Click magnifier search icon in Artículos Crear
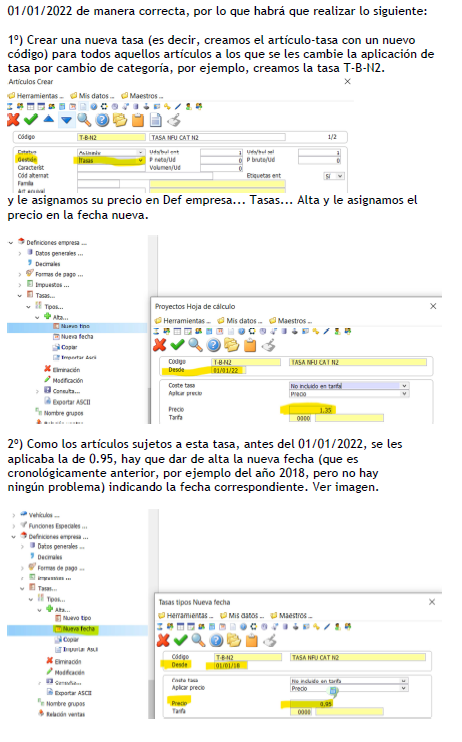The image size is (462, 742). [84, 120]
